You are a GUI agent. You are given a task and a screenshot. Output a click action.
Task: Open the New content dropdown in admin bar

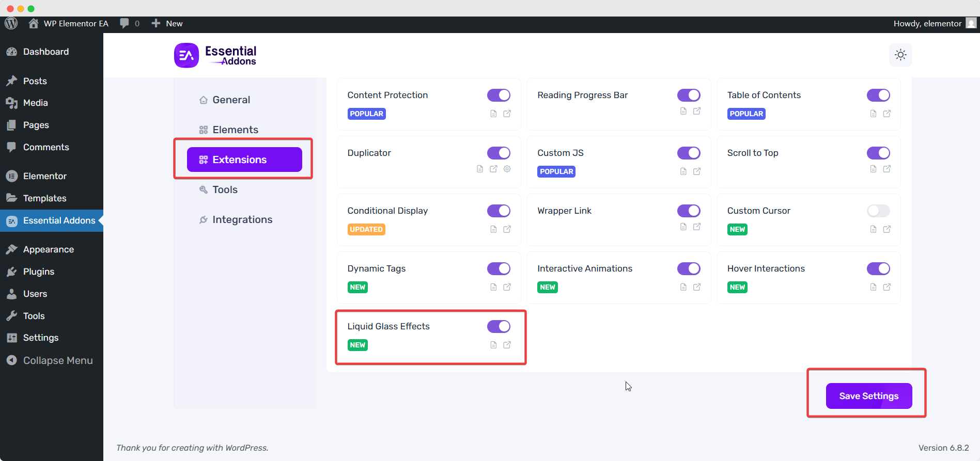167,23
